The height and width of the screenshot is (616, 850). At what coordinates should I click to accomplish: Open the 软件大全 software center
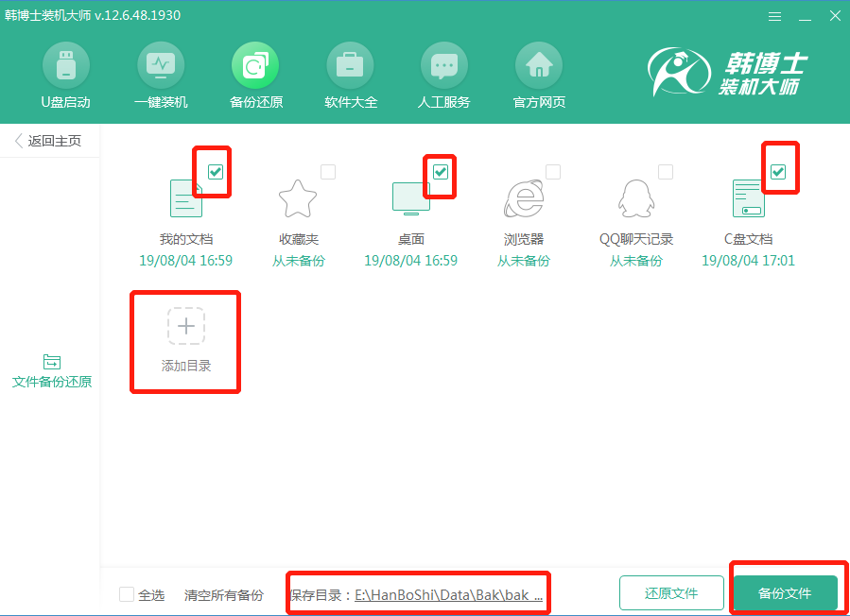[349, 66]
